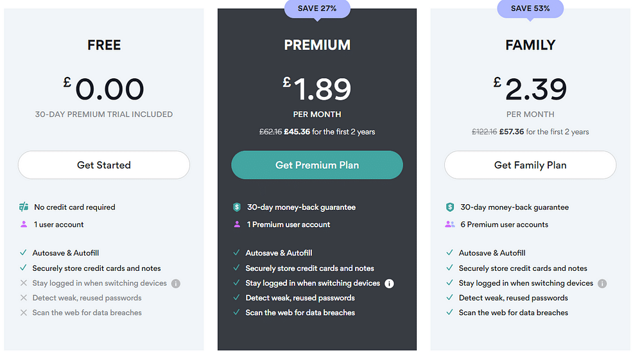Screen dimensions: 642x364
Task: Click info icon in Premium plan column
Action: (389, 284)
